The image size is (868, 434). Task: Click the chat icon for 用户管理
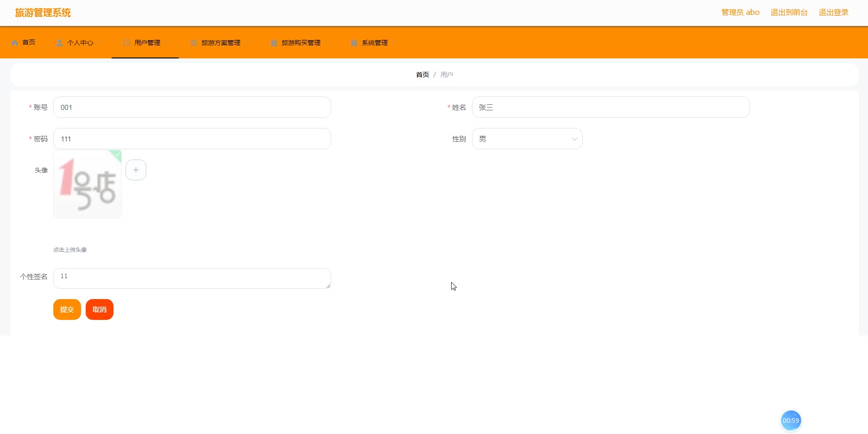tap(126, 43)
